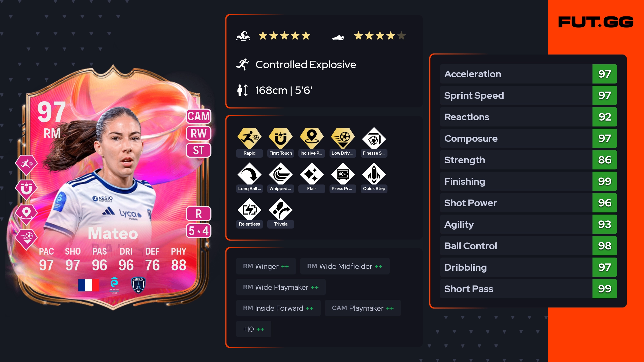Select the CAM Playmaker role tag
Screen dimensions: 644x362
pos(363,308)
